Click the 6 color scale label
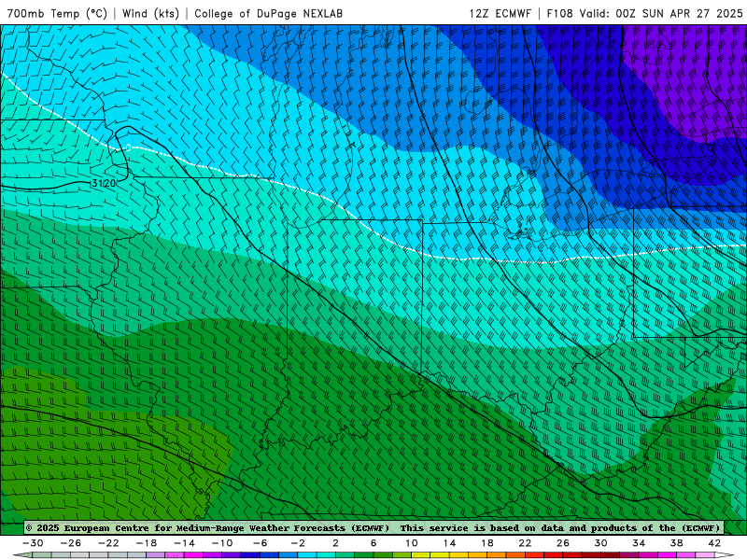 pyautogui.click(x=373, y=543)
